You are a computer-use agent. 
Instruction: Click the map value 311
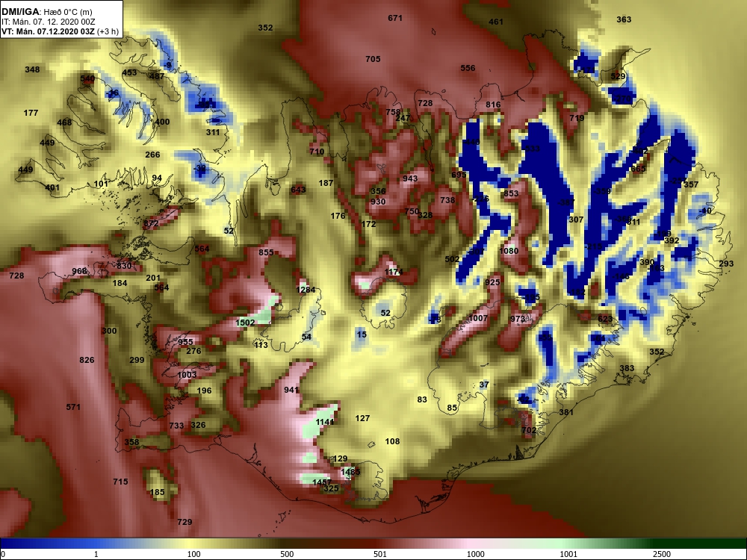tap(213, 132)
